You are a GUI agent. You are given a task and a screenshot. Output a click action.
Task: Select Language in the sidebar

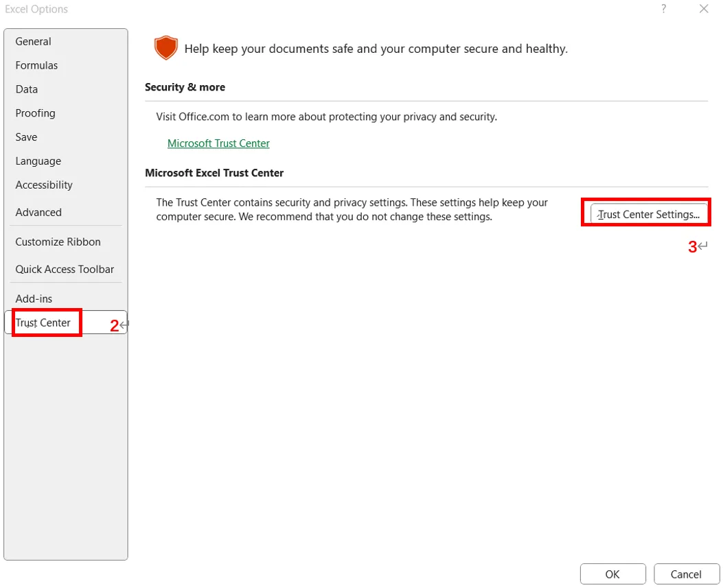pos(38,161)
